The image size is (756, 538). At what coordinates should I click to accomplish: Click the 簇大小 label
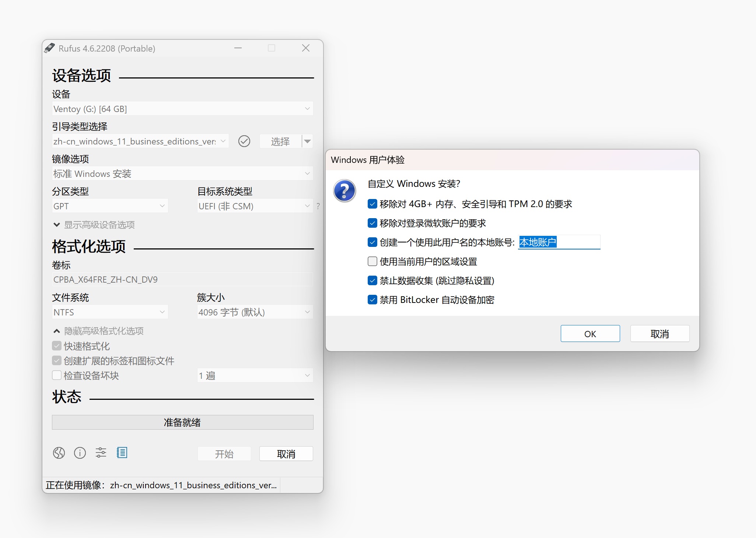[x=211, y=298]
